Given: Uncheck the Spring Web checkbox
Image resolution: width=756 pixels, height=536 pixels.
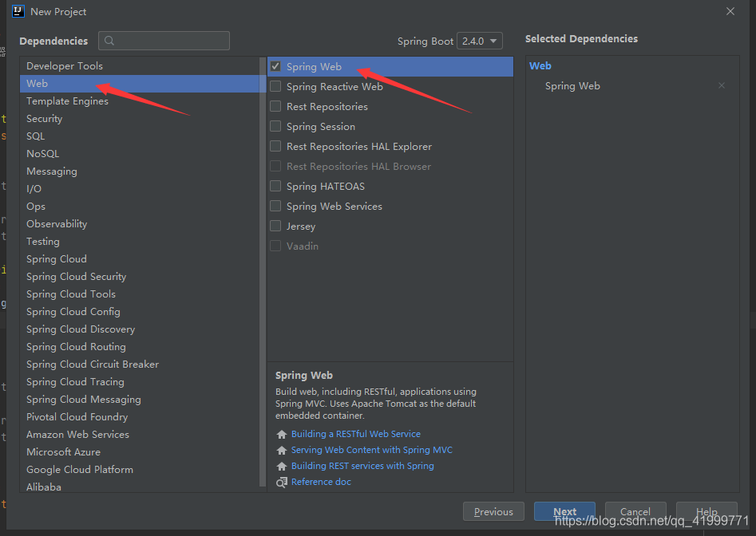Looking at the screenshot, I should point(275,66).
